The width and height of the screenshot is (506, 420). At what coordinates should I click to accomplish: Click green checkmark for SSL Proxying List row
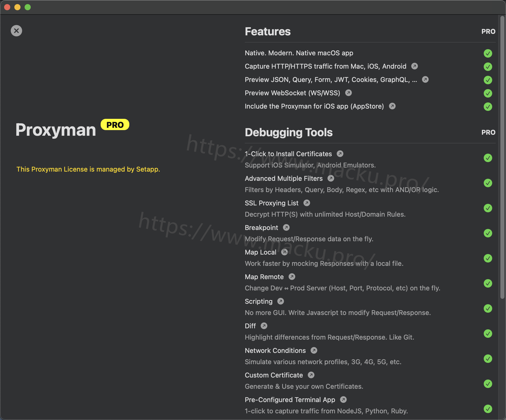488,208
